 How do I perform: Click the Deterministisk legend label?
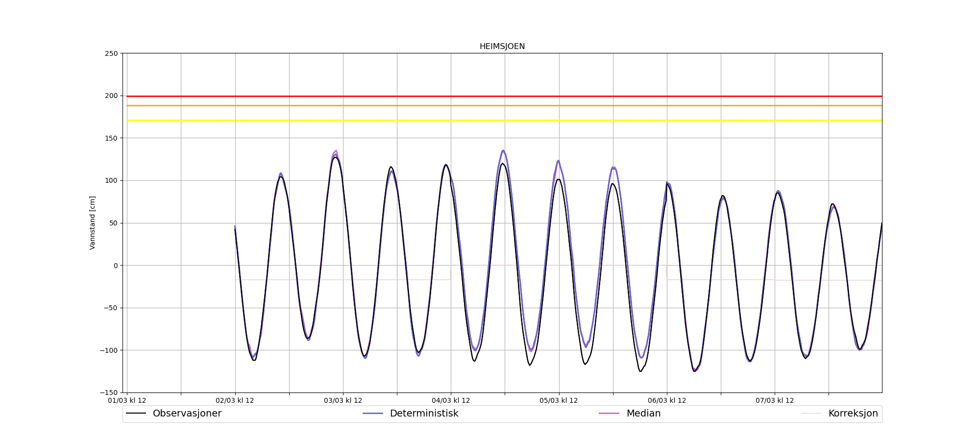424,414
